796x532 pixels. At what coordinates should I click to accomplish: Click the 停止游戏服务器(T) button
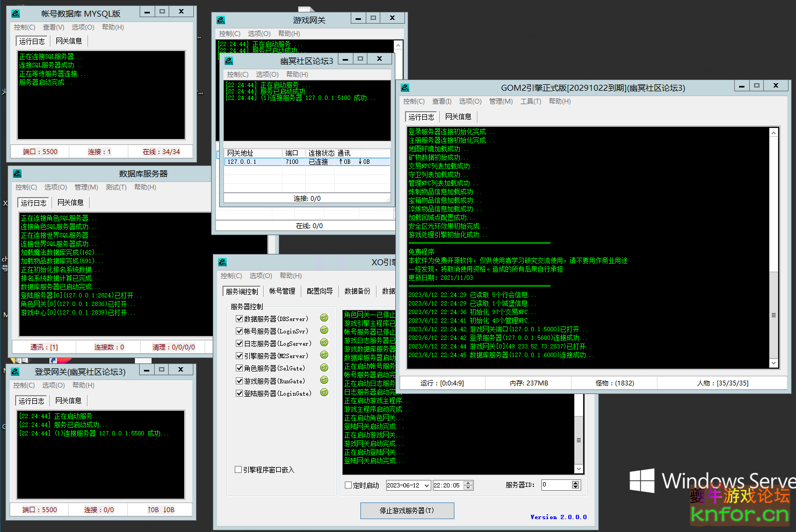click(407, 511)
